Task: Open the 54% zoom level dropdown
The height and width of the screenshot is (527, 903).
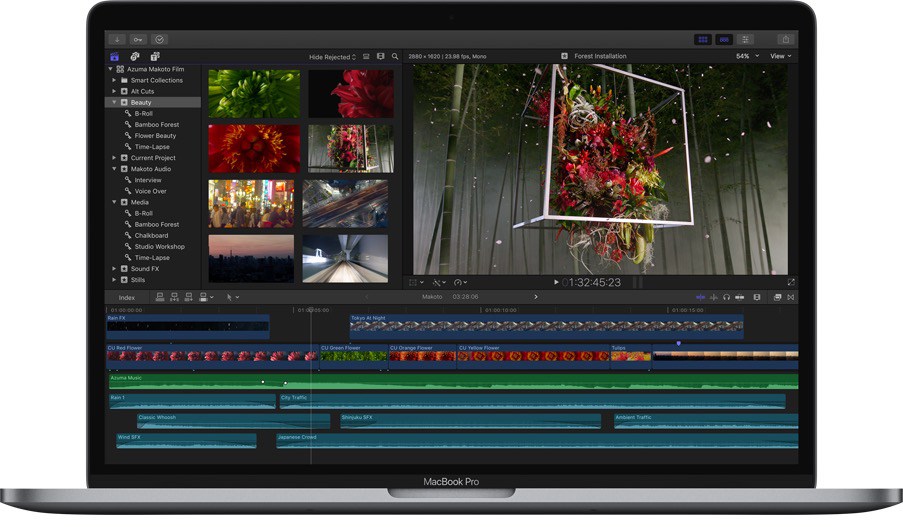Action: coord(747,56)
